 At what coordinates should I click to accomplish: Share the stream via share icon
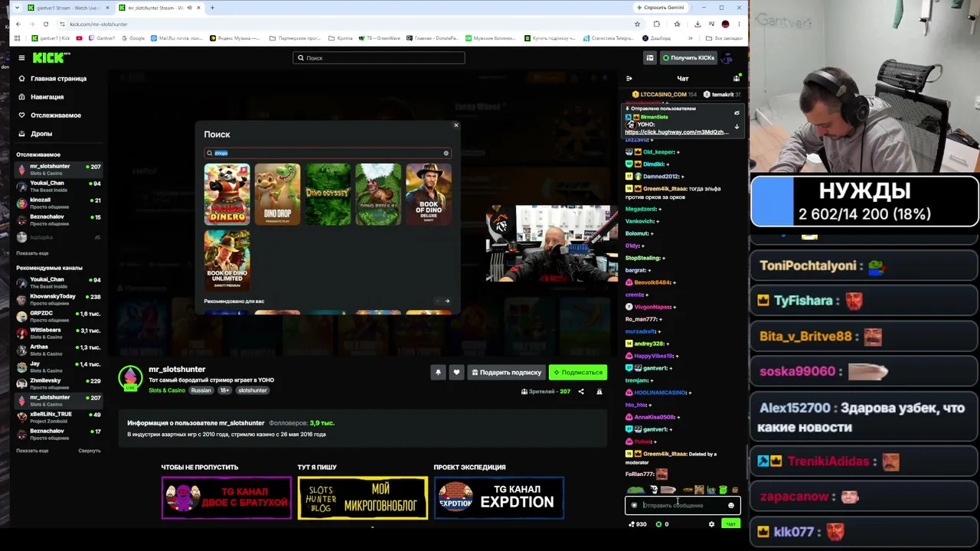coord(580,392)
